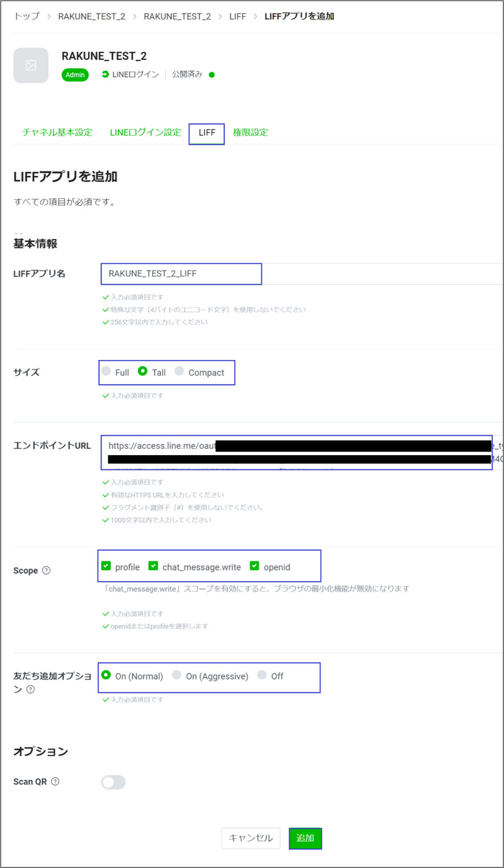Screen dimensions: 504x868
Task: Click the green 追加 button
Action: point(305,838)
